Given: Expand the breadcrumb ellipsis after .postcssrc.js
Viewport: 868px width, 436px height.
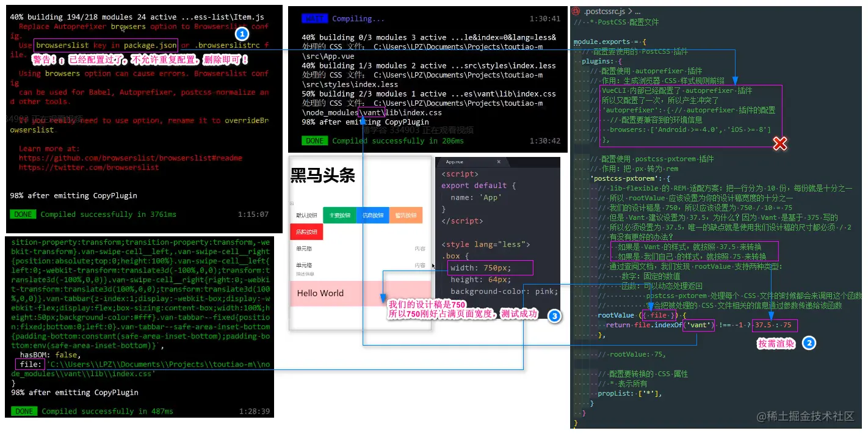Looking at the screenshot, I should click(637, 11).
